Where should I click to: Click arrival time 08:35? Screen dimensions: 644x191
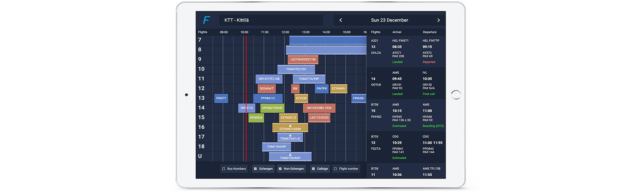(397, 47)
